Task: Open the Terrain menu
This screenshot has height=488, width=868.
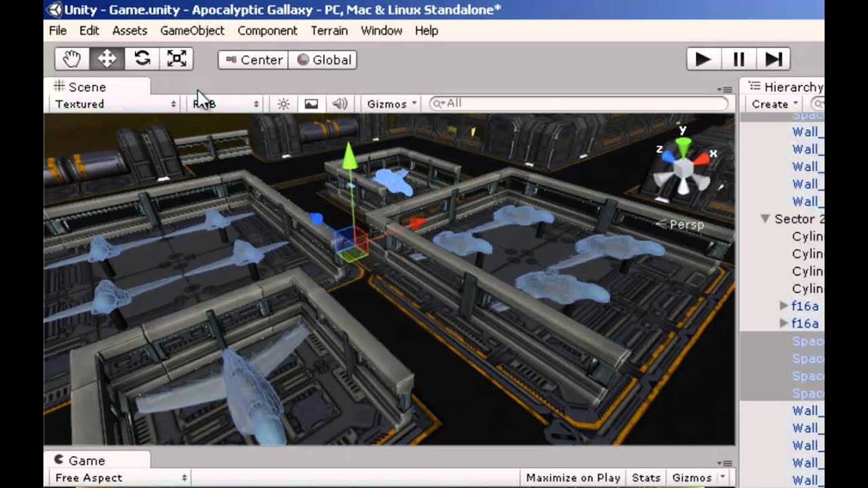Action: [x=329, y=30]
